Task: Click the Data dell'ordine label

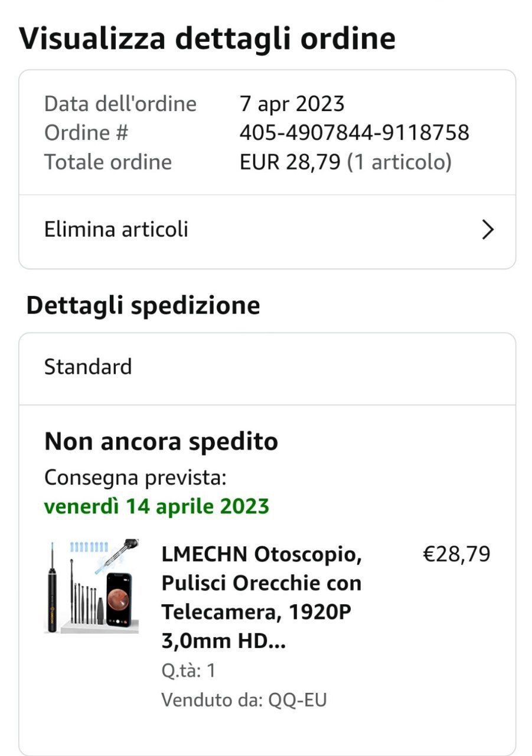Action: (120, 104)
